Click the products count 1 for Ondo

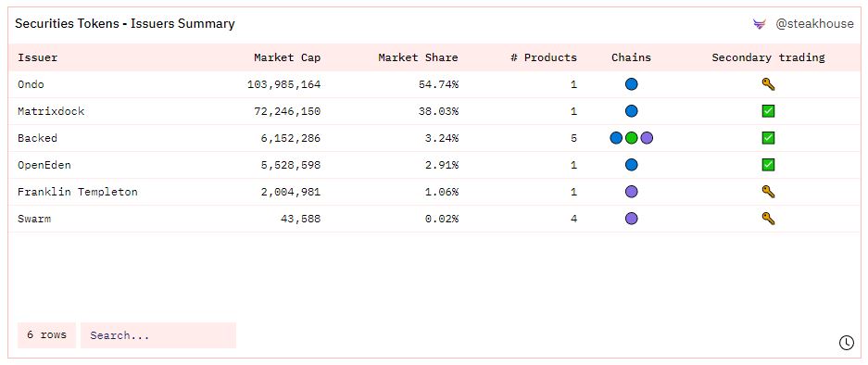coord(573,84)
